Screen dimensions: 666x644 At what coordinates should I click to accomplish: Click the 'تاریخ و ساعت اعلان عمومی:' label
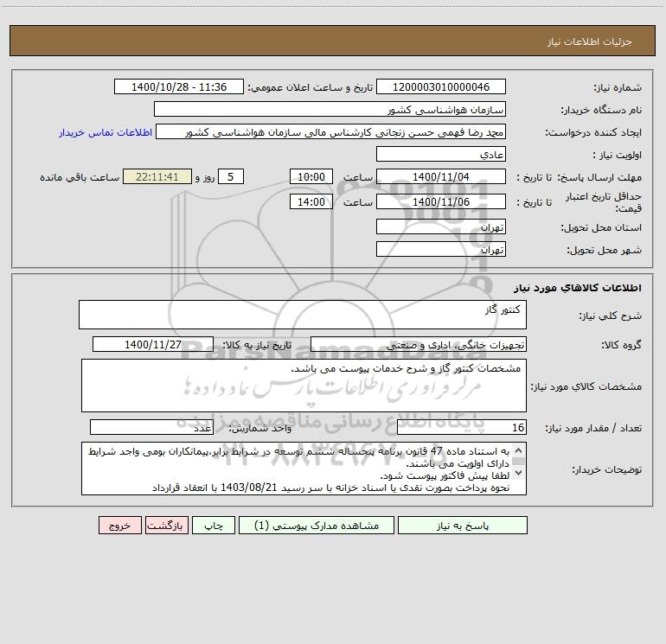(x=311, y=88)
